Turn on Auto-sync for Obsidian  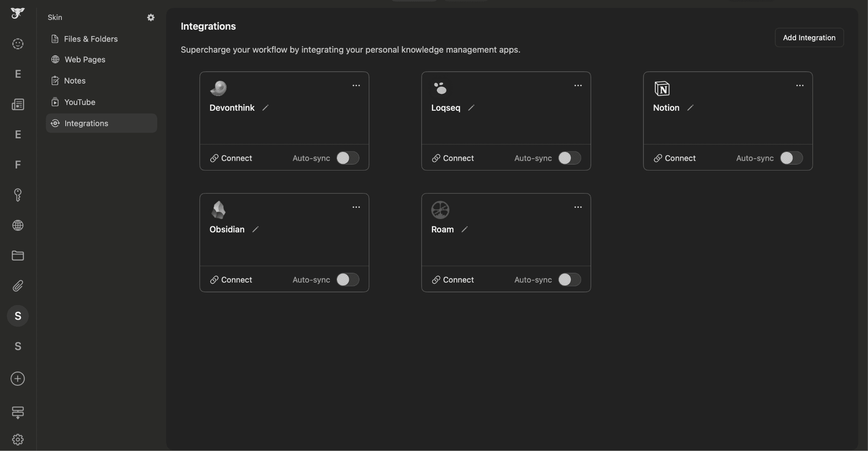tap(348, 280)
